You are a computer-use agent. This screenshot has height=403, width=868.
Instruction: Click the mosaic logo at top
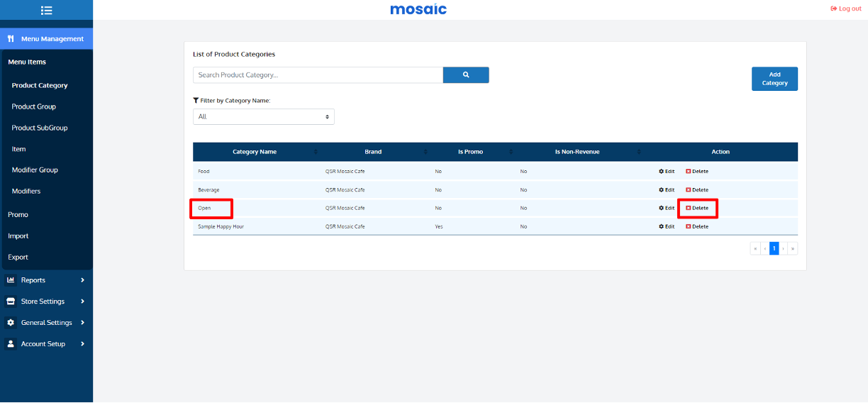[x=418, y=9]
